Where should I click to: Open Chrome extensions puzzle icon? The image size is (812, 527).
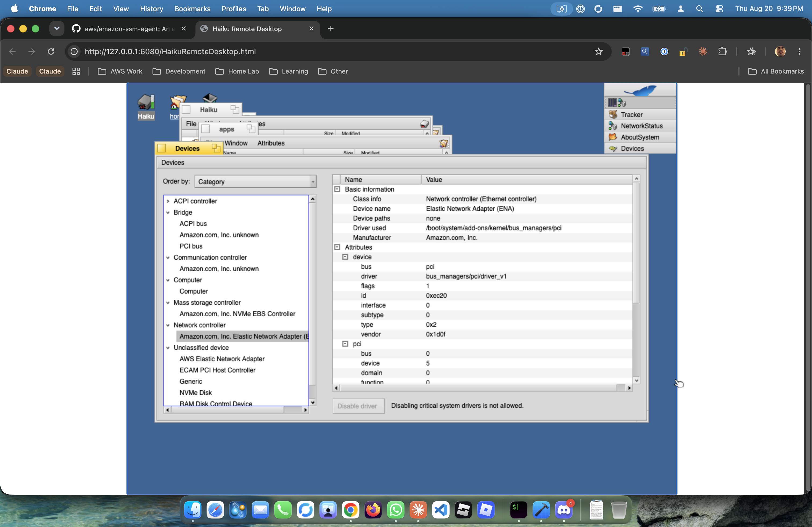pos(722,52)
